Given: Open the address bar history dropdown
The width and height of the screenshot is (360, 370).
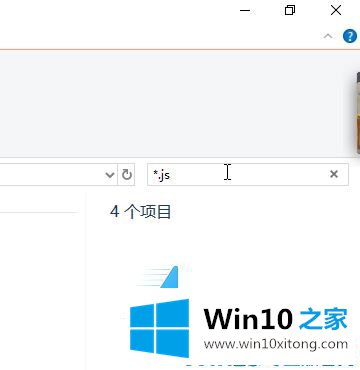Looking at the screenshot, I should tap(110, 174).
